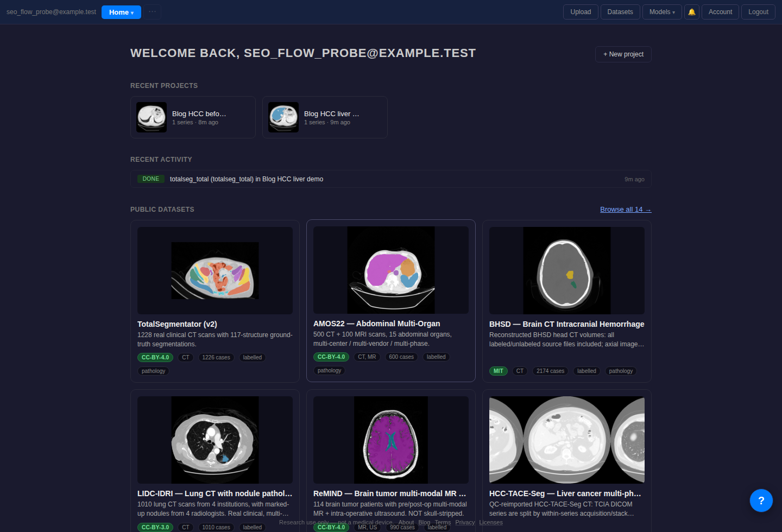The image size is (782, 532).
Task: Expand the Home dropdown menu
Action: click(x=121, y=12)
